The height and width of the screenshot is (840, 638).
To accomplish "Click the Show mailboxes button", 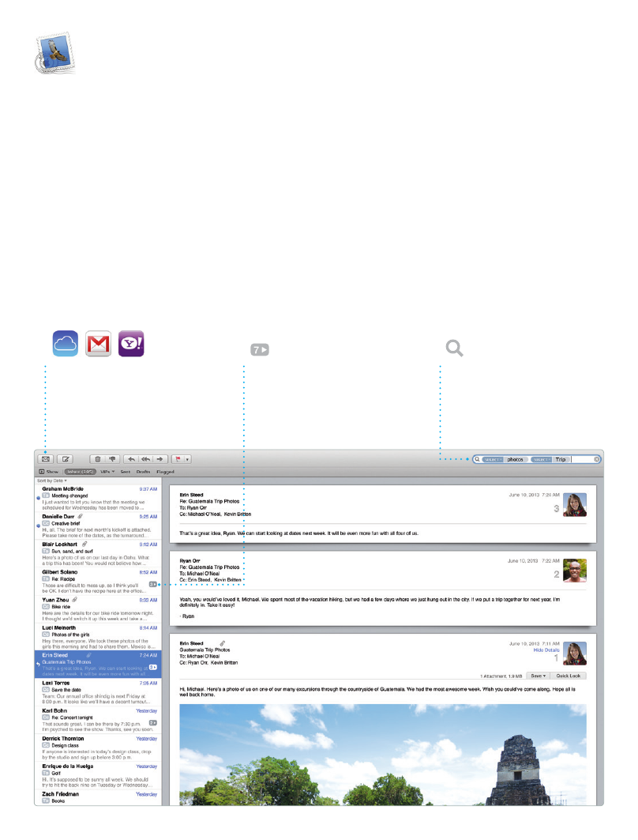I will point(49,472).
